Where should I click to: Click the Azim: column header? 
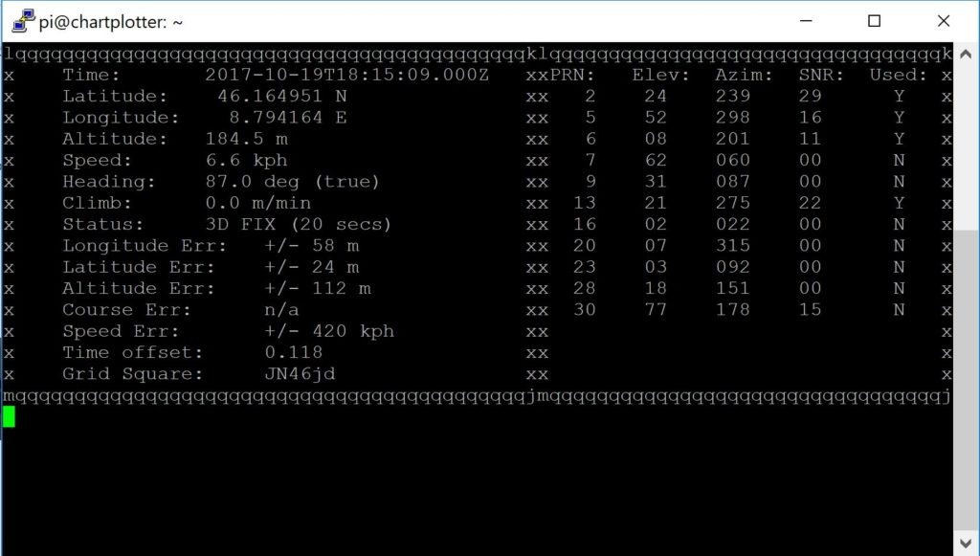(x=744, y=75)
